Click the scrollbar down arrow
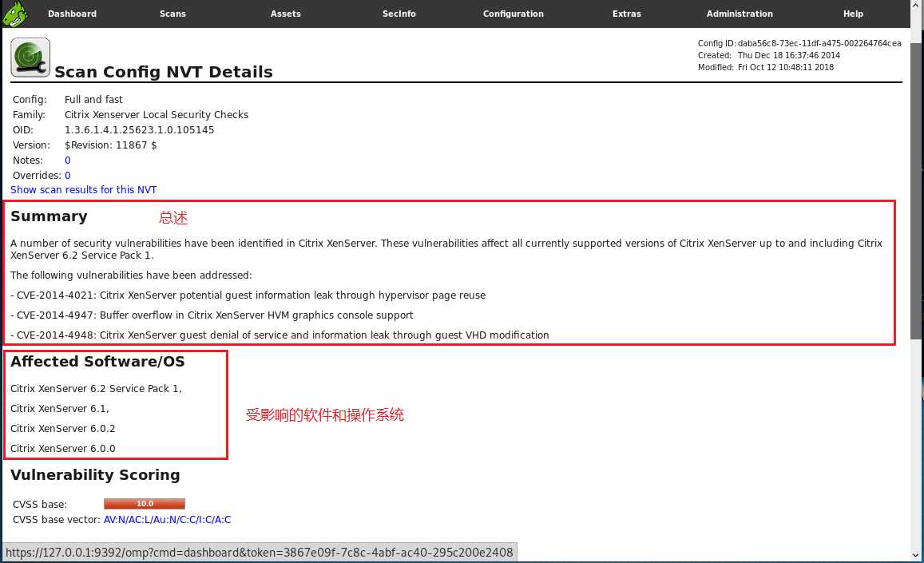This screenshot has width=924, height=563. 916,555
